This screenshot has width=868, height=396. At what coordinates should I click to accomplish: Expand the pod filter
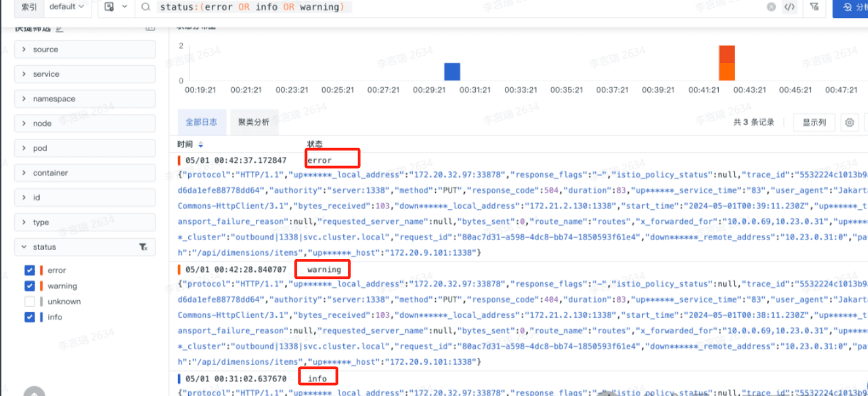click(x=85, y=148)
